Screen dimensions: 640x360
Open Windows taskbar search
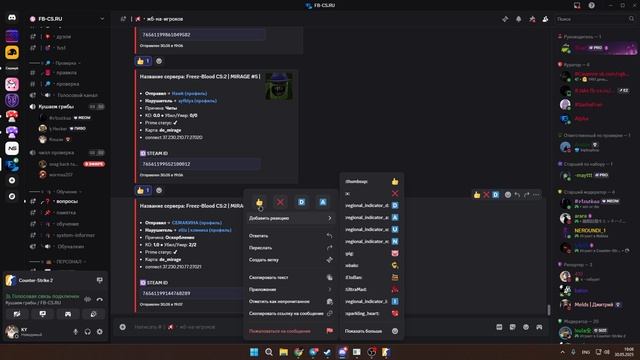pyautogui.click(x=269, y=352)
